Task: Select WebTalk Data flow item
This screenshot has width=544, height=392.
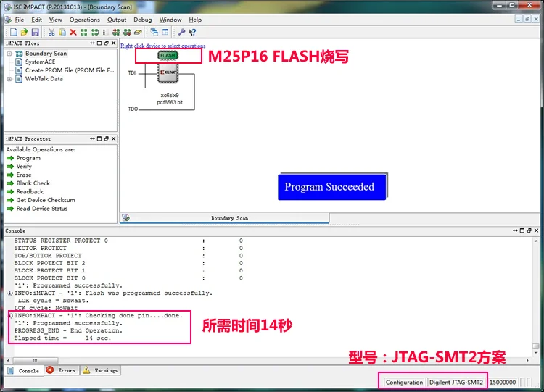Action: [44, 79]
